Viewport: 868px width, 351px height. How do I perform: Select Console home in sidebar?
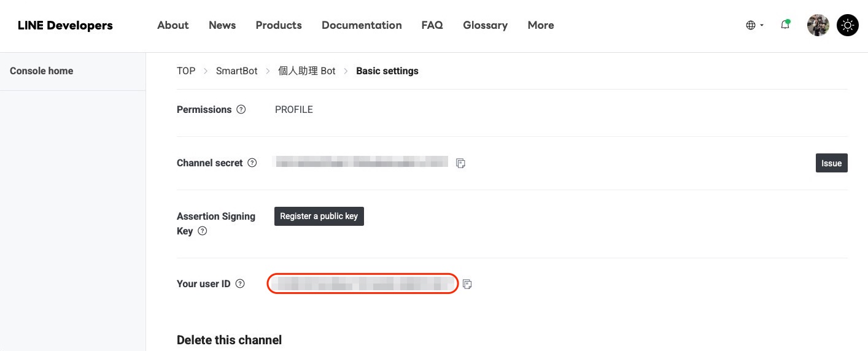coord(42,71)
